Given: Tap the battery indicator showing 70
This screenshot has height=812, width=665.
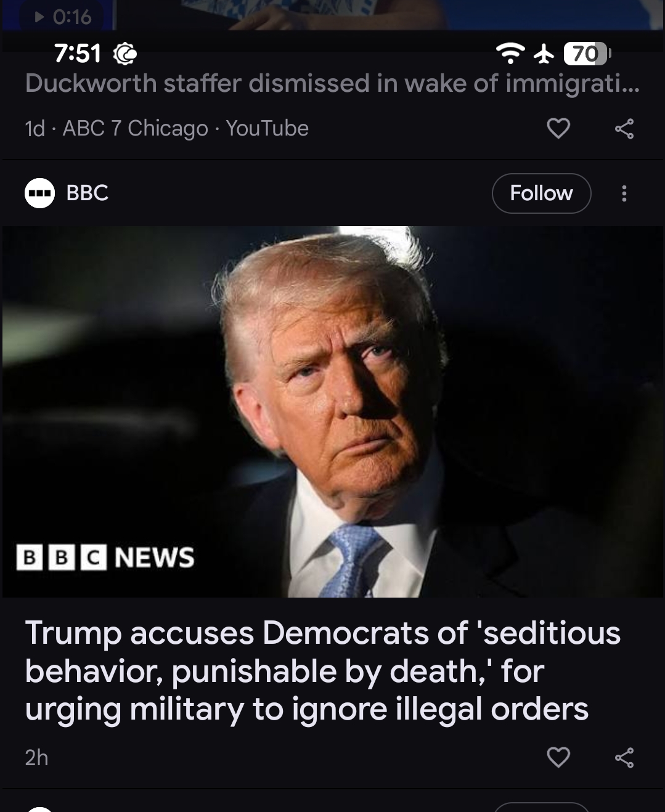Looking at the screenshot, I should click(x=586, y=54).
